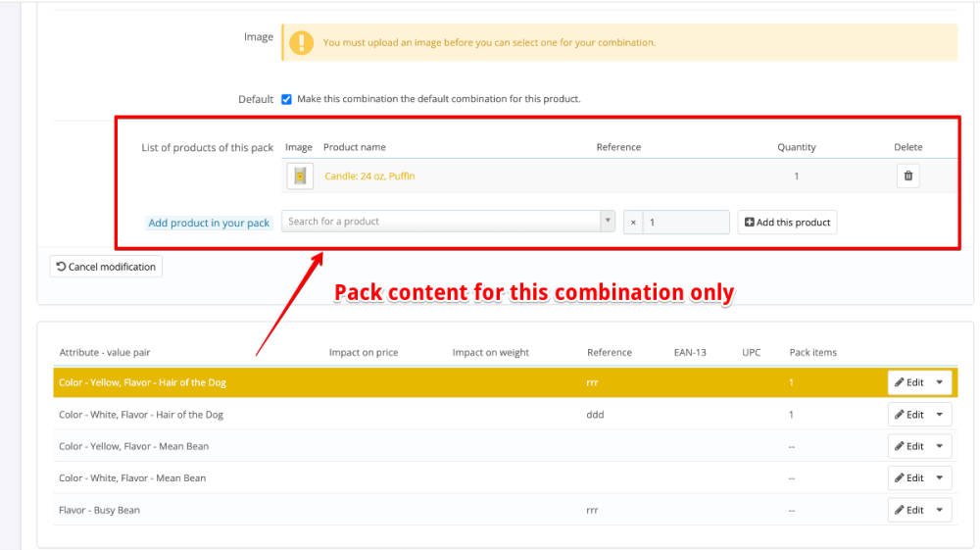
Task: Click Cancel modification button
Action: coord(106,267)
